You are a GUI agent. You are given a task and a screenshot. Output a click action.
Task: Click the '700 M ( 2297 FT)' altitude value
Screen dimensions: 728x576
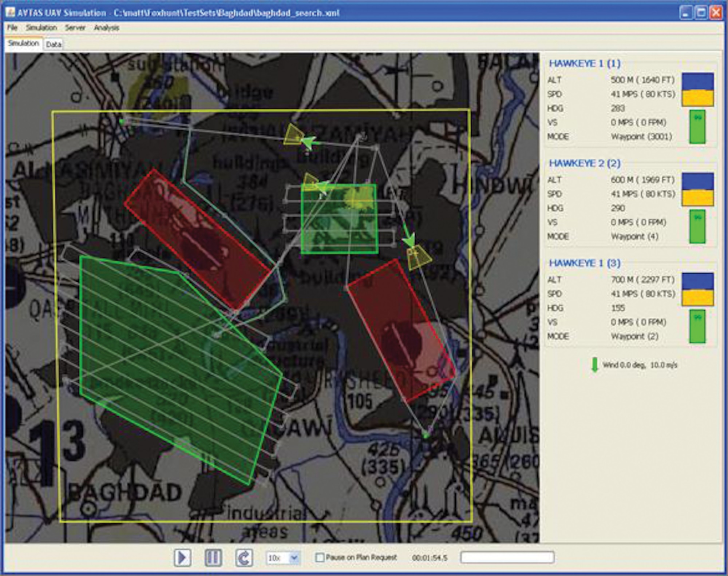coord(643,279)
